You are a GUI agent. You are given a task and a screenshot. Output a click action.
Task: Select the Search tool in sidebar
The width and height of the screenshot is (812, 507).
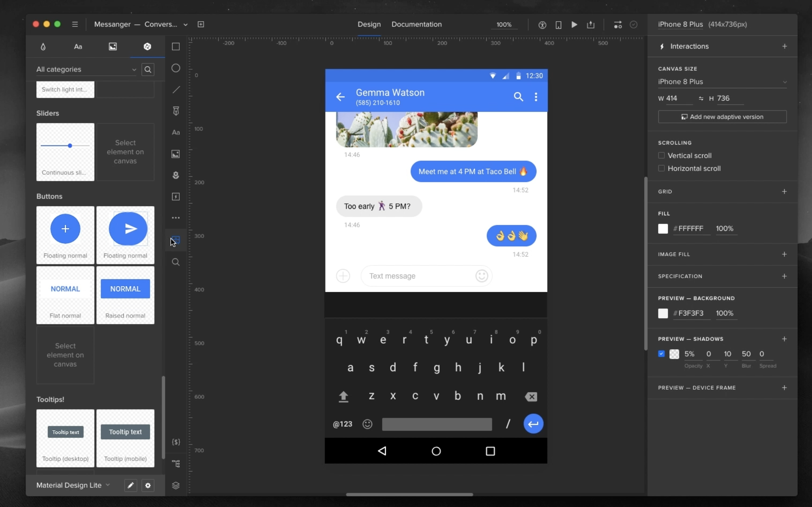175,261
